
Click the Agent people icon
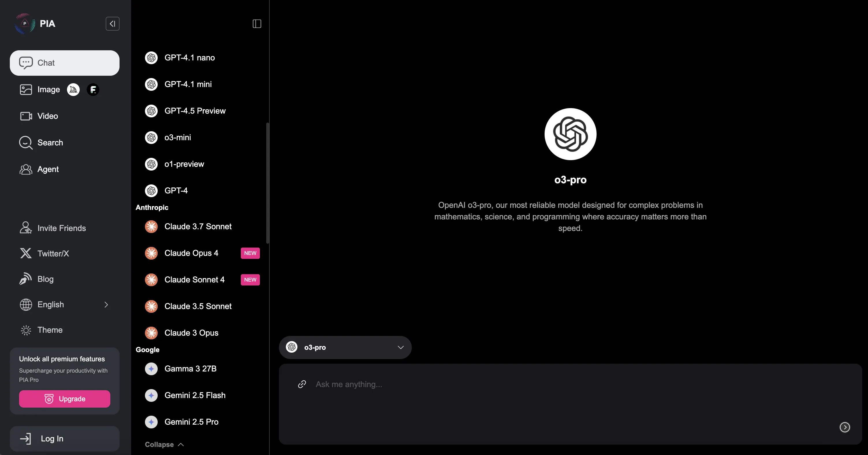(26, 169)
